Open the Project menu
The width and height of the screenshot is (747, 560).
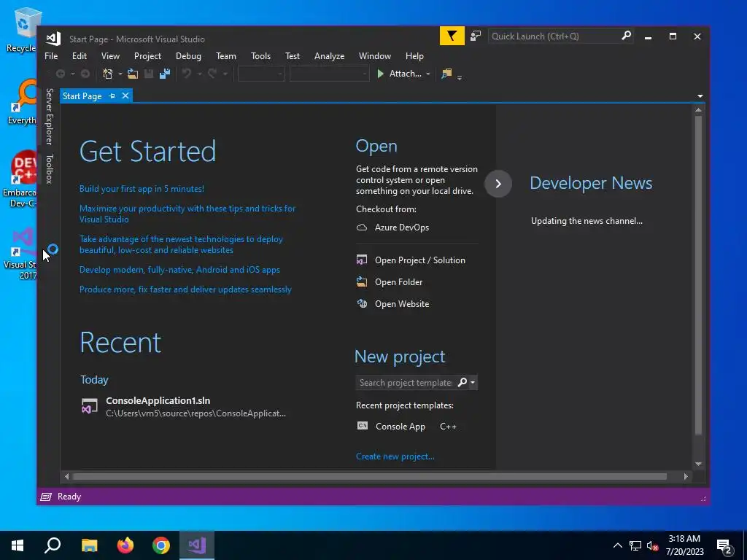point(147,56)
